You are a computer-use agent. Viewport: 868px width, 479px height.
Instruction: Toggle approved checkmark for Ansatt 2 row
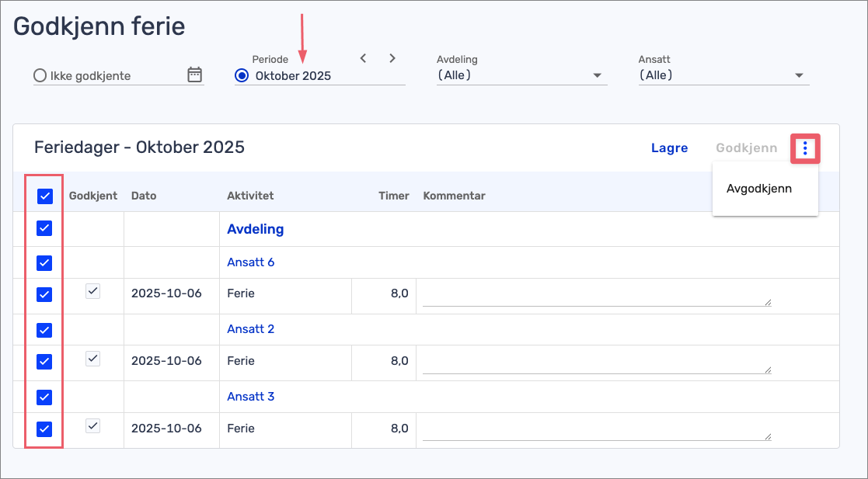pos(92,359)
